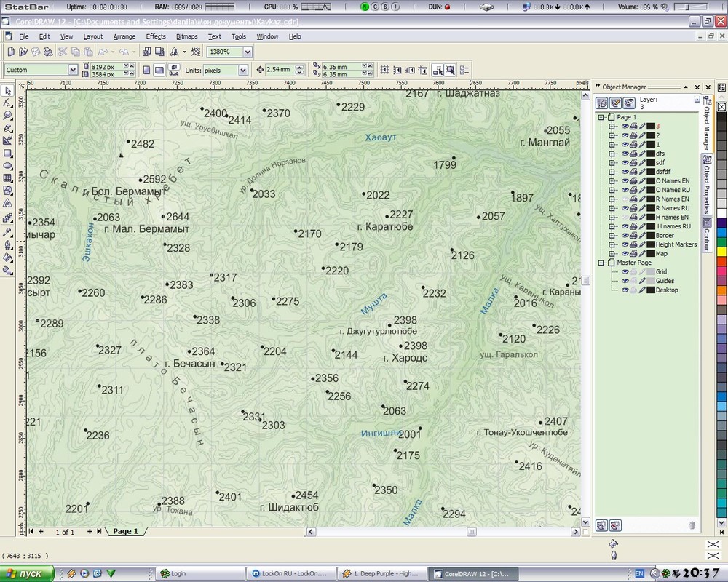This screenshot has height=582, width=728.
Task: Choose the Rectangle tool in toolbox
Action: (7, 154)
